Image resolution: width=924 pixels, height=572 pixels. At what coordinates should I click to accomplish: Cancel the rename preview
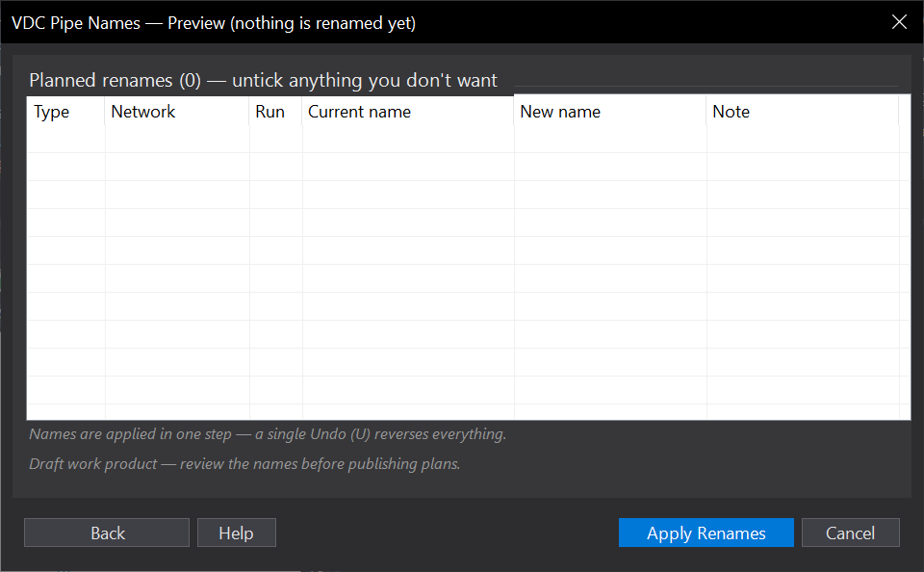point(850,533)
